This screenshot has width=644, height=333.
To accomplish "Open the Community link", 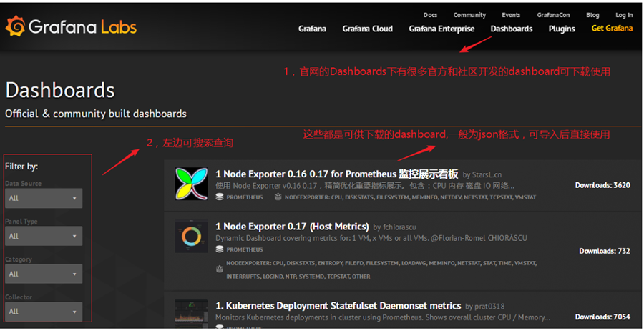I will click(x=469, y=15).
